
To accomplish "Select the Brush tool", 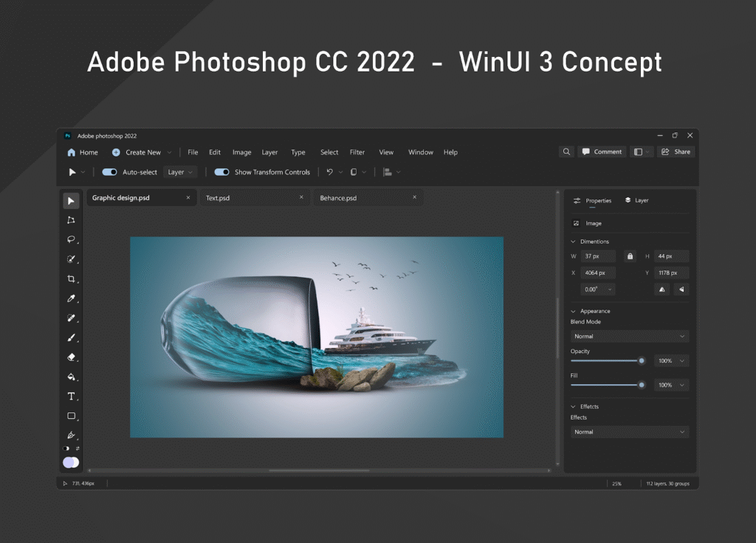I will pyautogui.click(x=71, y=338).
